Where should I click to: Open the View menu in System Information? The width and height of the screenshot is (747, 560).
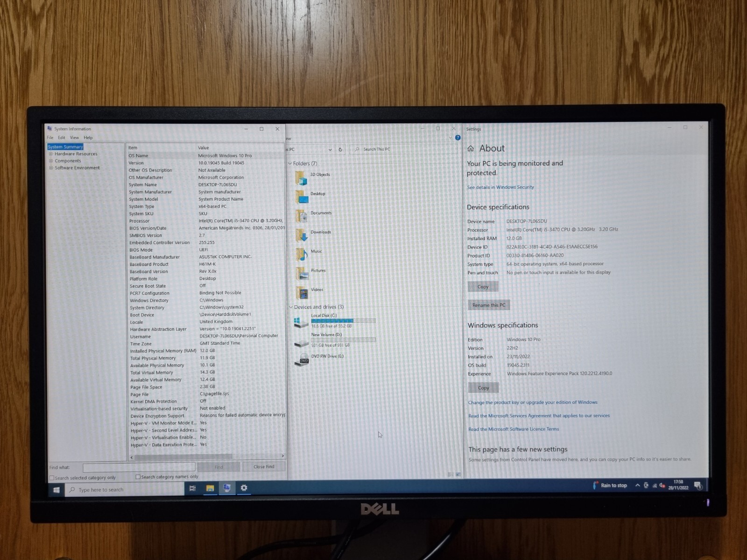pos(74,138)
